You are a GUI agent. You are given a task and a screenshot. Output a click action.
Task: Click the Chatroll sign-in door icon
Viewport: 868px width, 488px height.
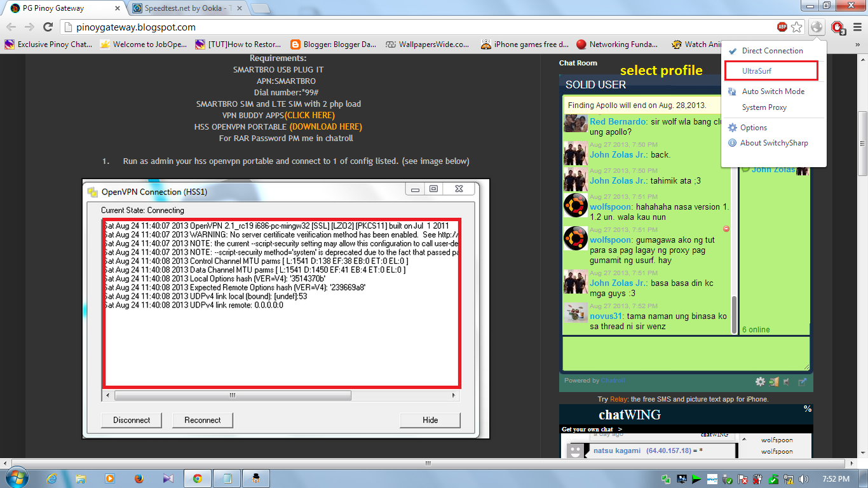click(x=773, y=381)
